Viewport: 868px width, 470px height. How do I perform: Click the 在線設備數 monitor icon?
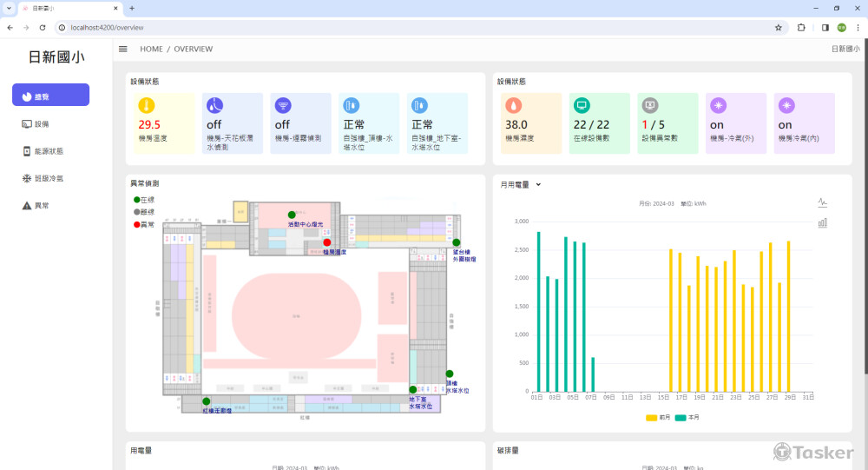tap(582, 105)
